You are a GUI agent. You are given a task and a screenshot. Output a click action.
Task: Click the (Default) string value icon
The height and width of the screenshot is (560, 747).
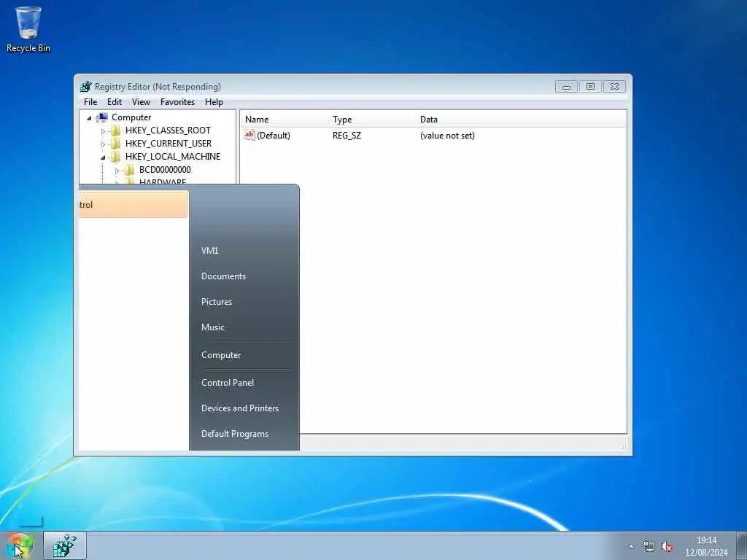pyautogui.click(x=249, y=135)
